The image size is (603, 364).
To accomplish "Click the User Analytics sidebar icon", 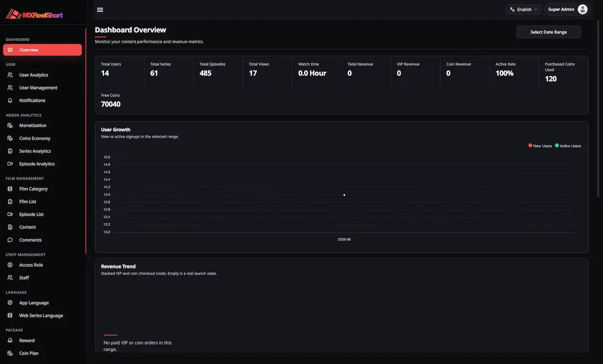I will pyautogui.click(x=10, y=75).
